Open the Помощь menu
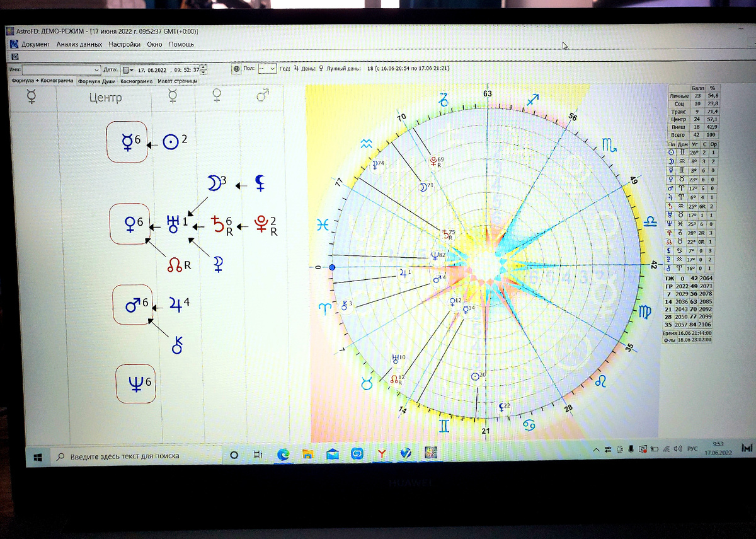 pyautogui.click(x=181, y=44)
